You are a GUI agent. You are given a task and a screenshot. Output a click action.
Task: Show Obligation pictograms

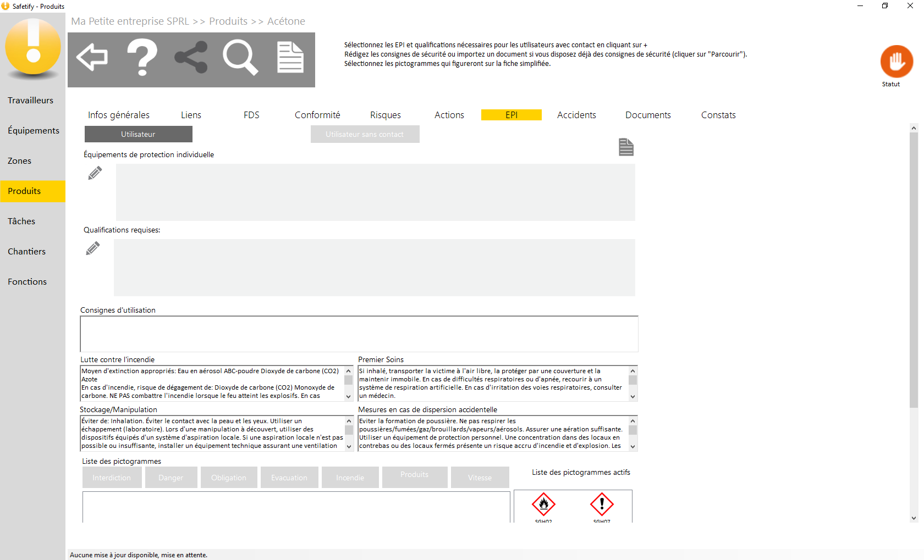pos(229,478)
